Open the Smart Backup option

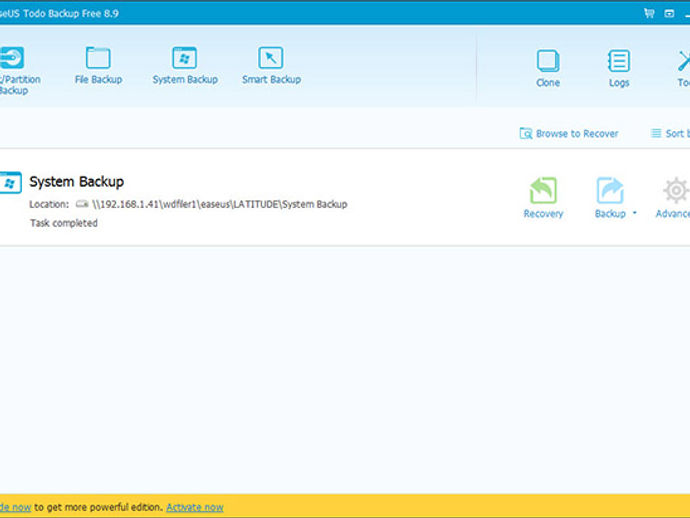pyautogui.click(x=271, y=65)
